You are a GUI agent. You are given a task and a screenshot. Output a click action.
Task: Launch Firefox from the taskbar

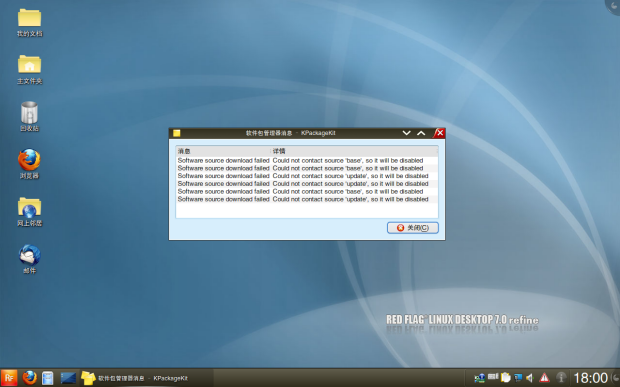tap(29, 378)
